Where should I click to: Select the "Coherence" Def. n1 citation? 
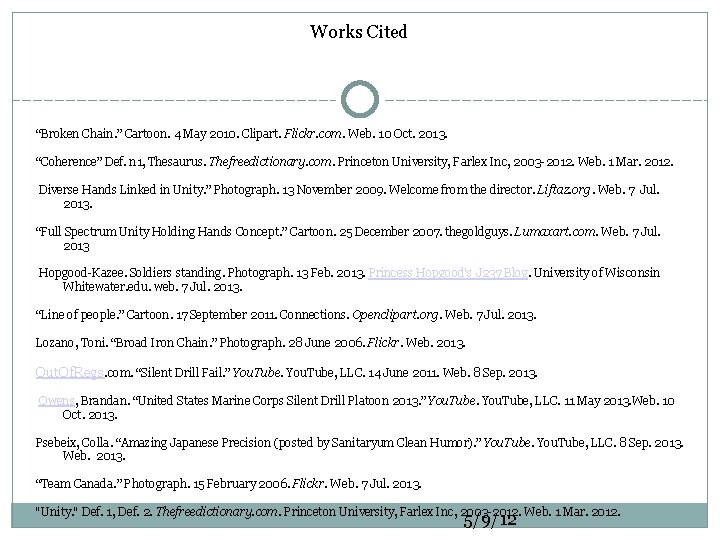tap(354, 162)
